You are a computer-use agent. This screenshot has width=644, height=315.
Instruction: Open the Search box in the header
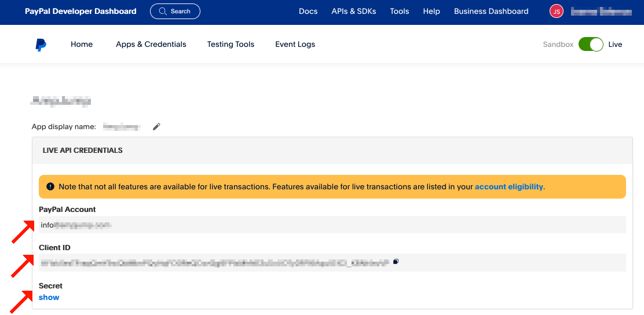pos(175,12)
